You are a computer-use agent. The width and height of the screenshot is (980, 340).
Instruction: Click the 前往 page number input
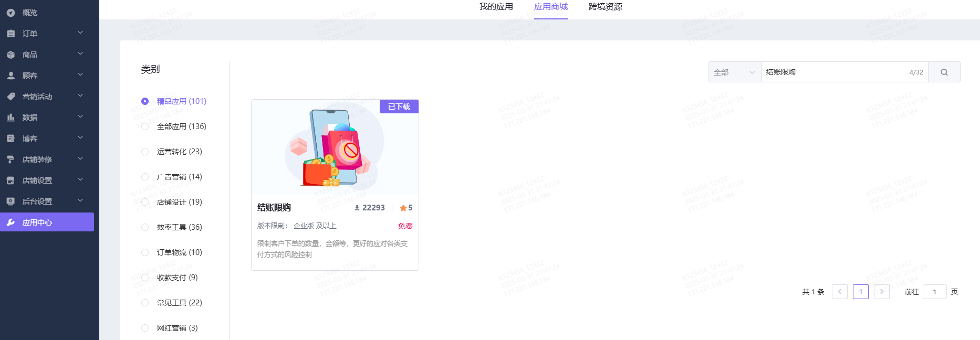point(935,292)
